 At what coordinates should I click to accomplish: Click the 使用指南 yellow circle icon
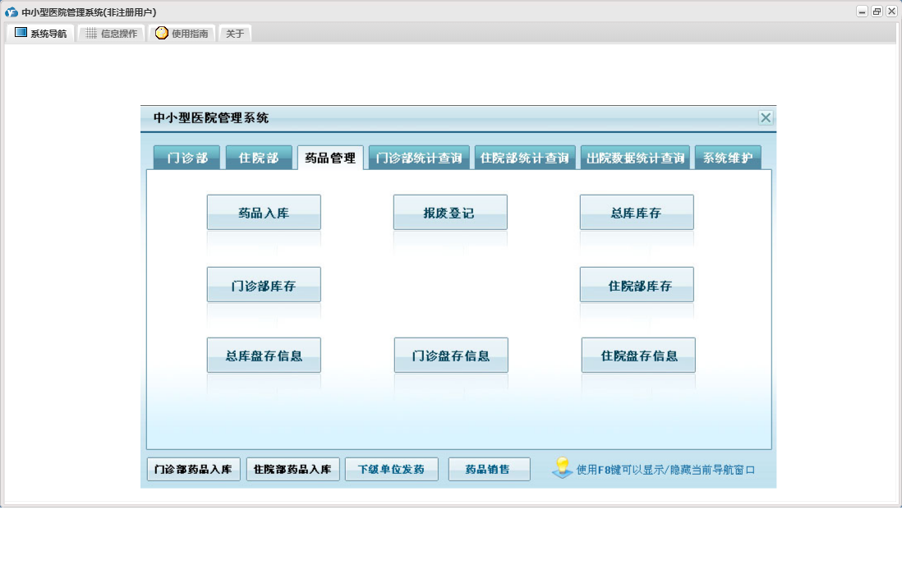162,33
